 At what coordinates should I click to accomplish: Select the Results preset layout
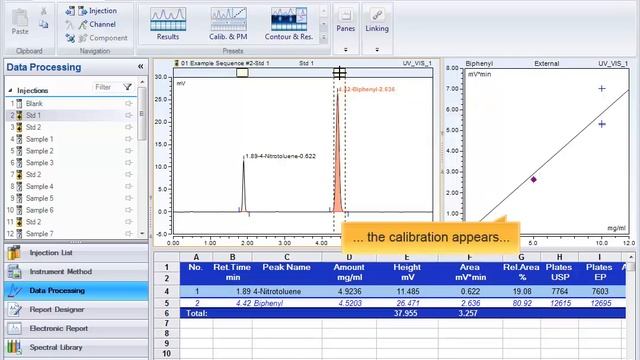[x=168, y=24]
